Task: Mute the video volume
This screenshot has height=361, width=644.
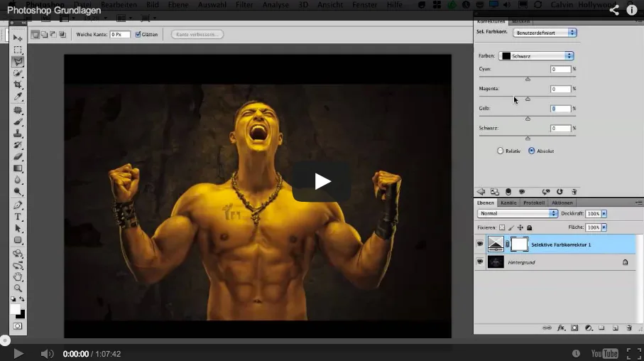Action: coord(48,354)
